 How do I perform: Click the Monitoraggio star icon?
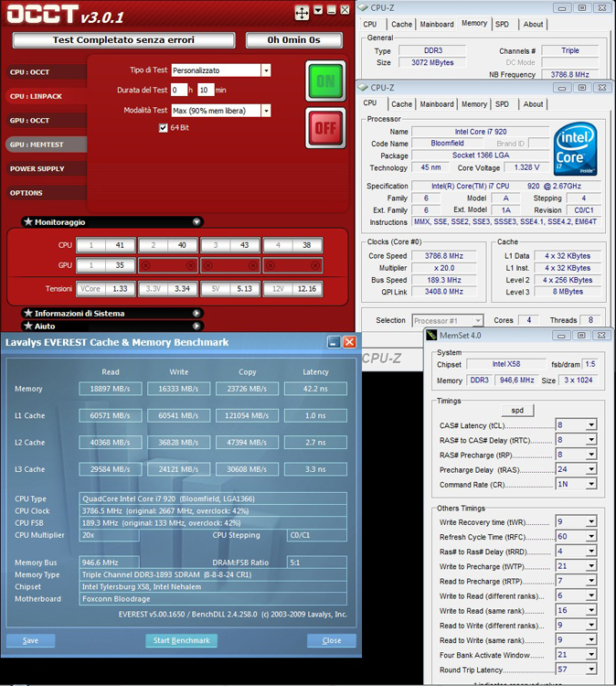click(x=28, y=222)
